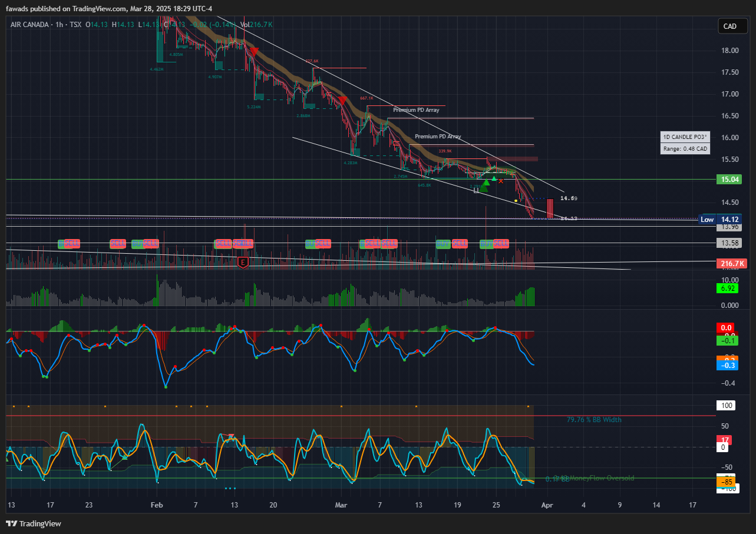
Task: Click the Vol 216.7K legend value
Action: pos(256,25)
